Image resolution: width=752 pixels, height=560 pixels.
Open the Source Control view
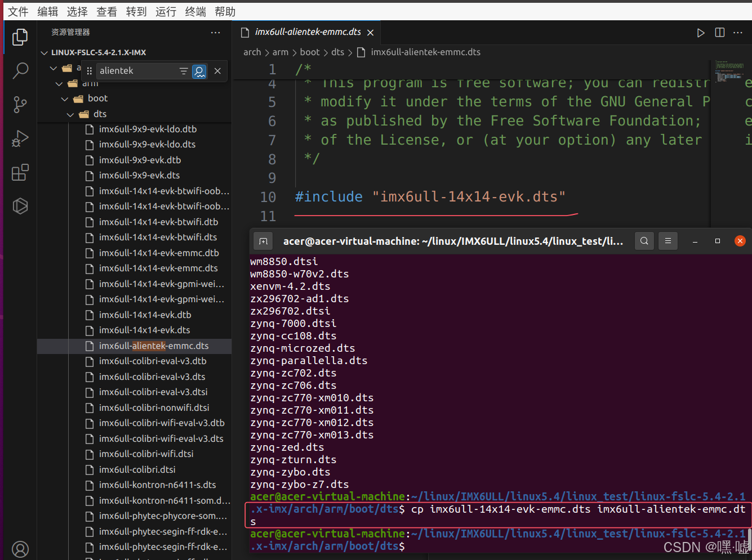pyautogui.click(x=20, y=105)
